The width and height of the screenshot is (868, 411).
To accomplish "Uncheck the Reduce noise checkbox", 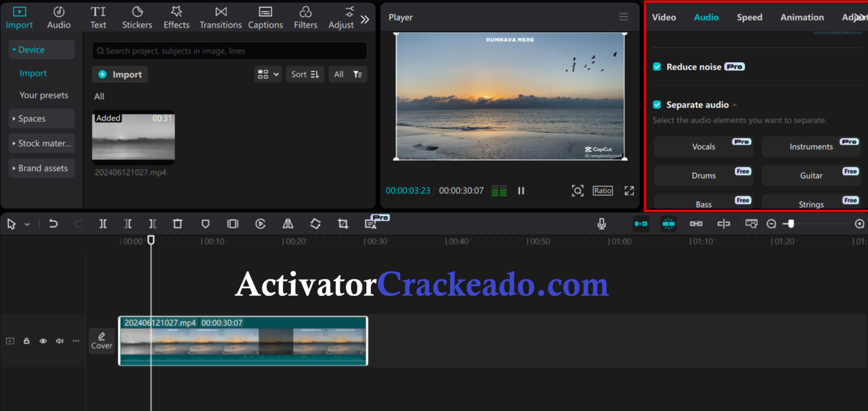I will [657, 67].
